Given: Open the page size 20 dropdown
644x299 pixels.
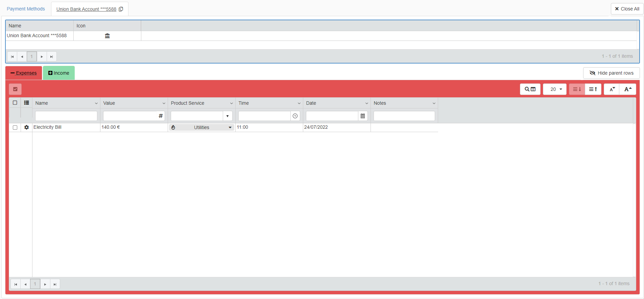Looking at the screenshot, I should tap(554, 89).
